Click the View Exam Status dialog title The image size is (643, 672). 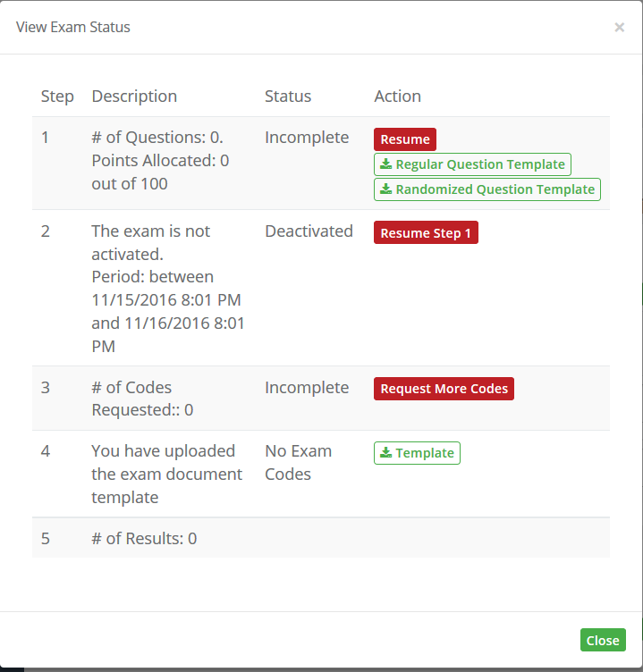tap(73, 27)
